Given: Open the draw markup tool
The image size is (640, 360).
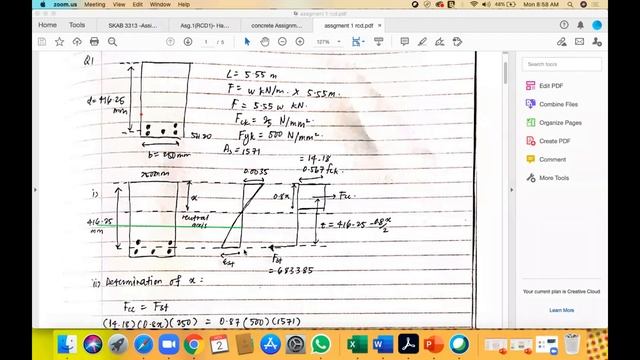Looking at the screenshot, I should (440, 42).
